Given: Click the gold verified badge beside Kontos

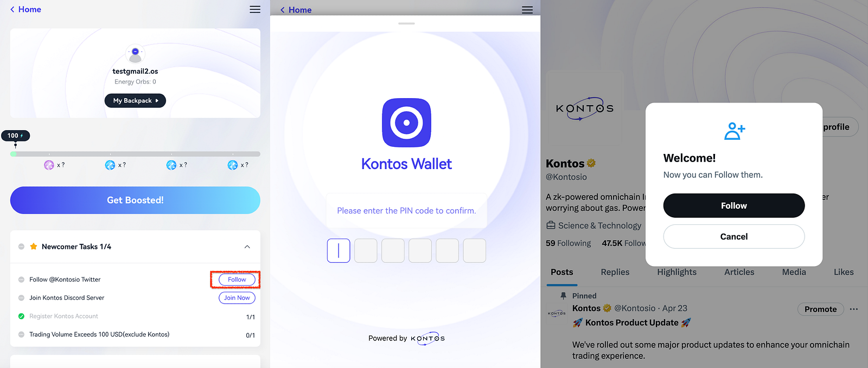Looking at the screenshot, I should click(591, 163).
